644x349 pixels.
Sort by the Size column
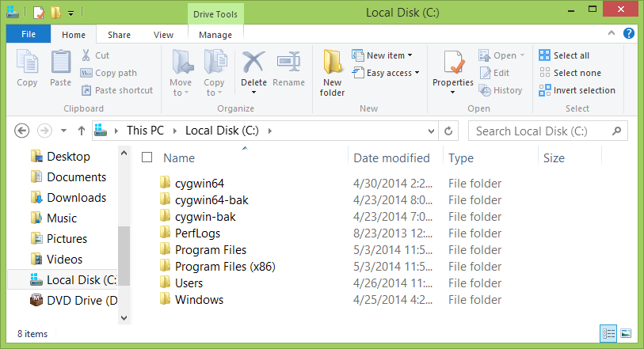554,158
